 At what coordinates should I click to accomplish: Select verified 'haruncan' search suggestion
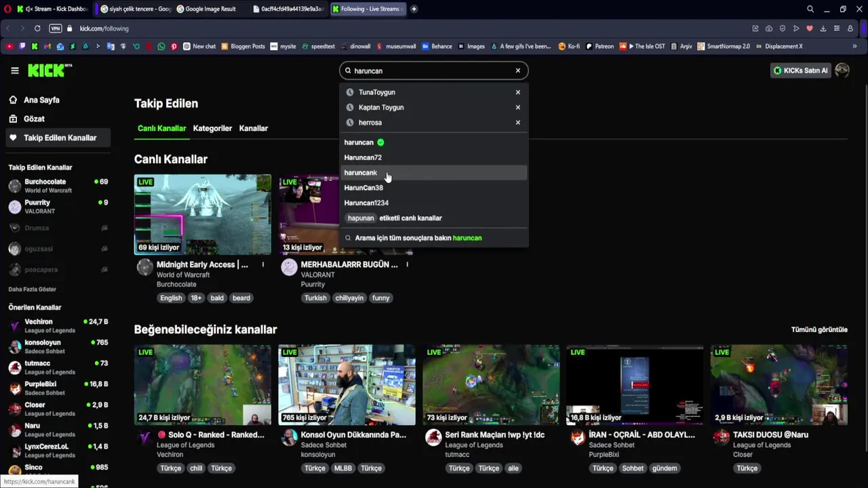point(433,142)
